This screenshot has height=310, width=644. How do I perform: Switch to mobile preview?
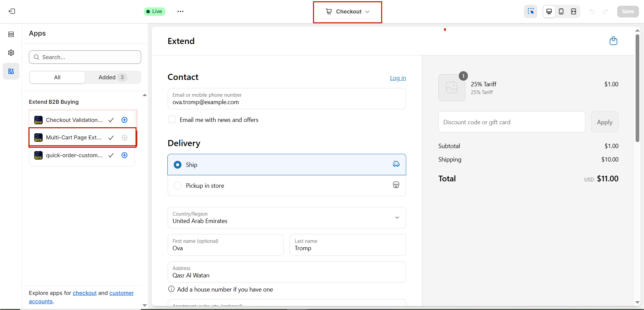click(x=561, y=11)
